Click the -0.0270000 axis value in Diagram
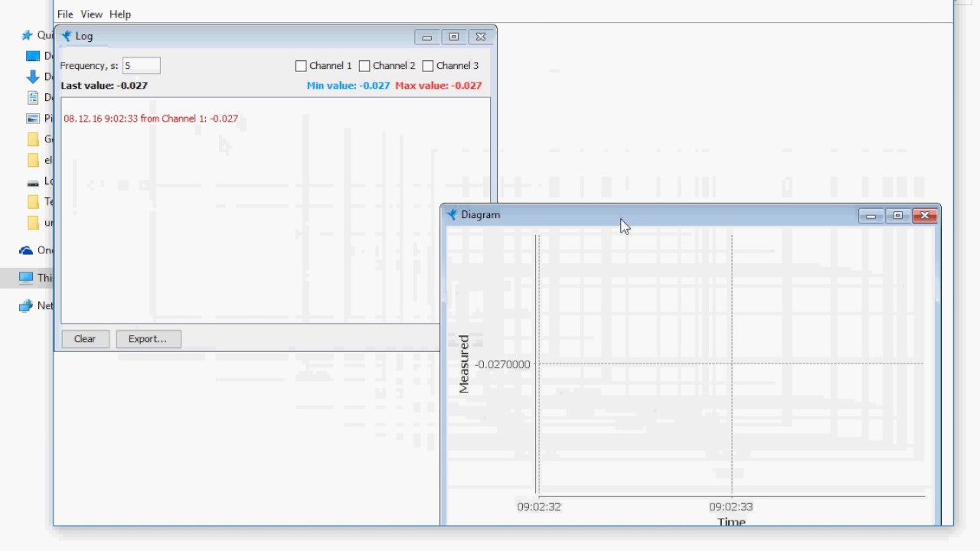 click(502, 364)
